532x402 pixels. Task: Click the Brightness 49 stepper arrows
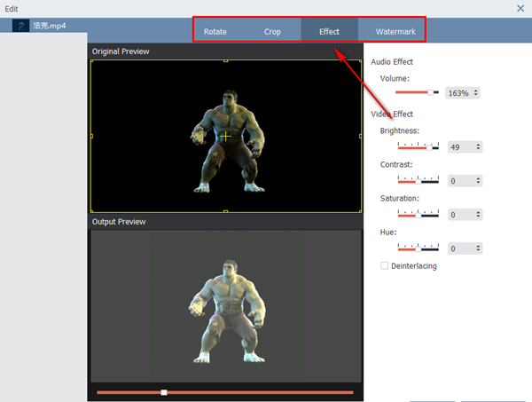[478, 146]
